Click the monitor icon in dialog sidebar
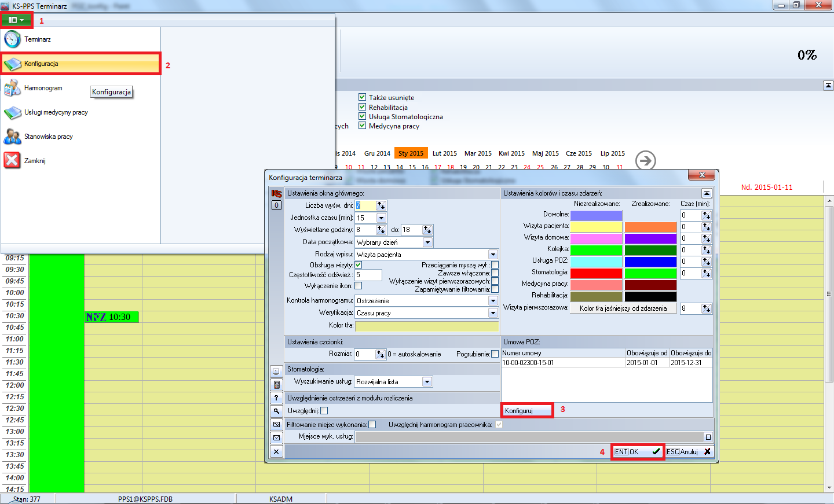Image resolution: width=834 pixels, height=504 pixels. (x=276, y=371)
